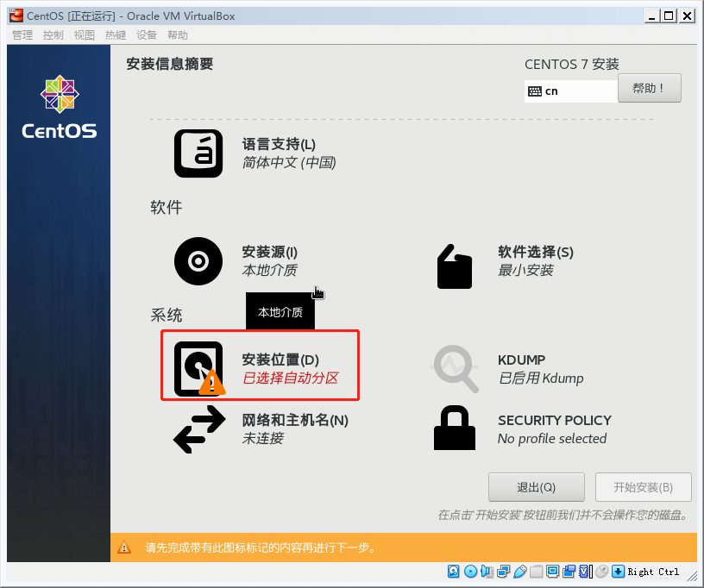Viewport: 704px width, 588px height.
Task: Click the 开始安装(B) begin installation button
Action: pos(643,487)
